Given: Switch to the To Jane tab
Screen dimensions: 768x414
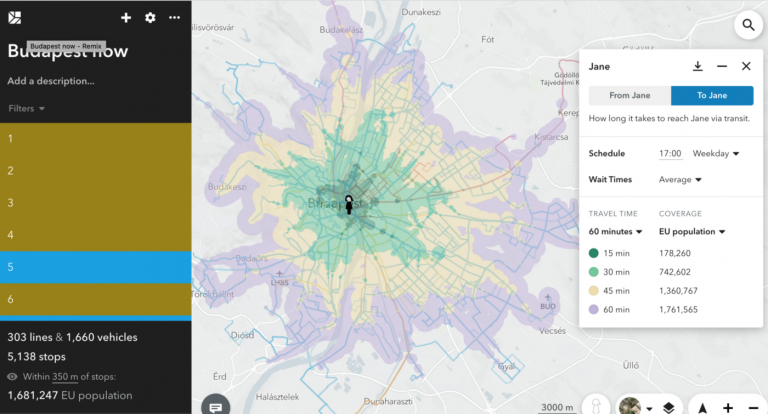Looking at the screenshot, I should [712, 96].
